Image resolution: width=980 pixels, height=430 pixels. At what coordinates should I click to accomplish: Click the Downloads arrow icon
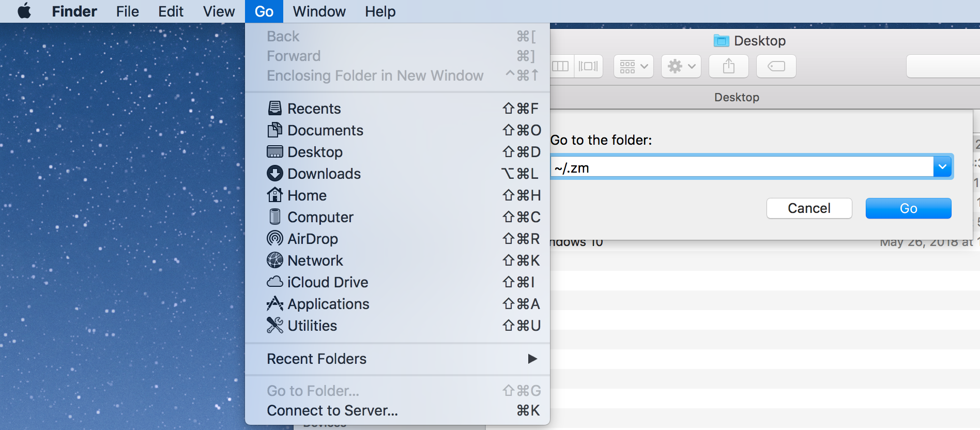tap(274, 173)
